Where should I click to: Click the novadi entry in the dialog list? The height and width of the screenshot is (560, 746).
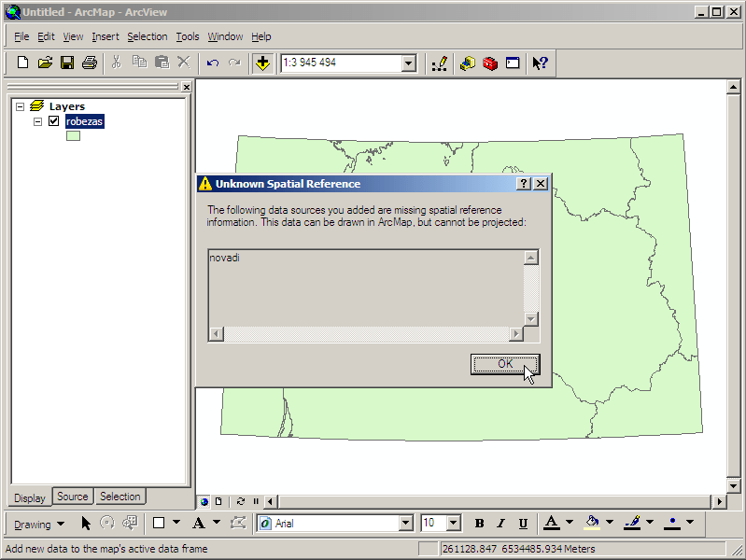pos(225,258)
